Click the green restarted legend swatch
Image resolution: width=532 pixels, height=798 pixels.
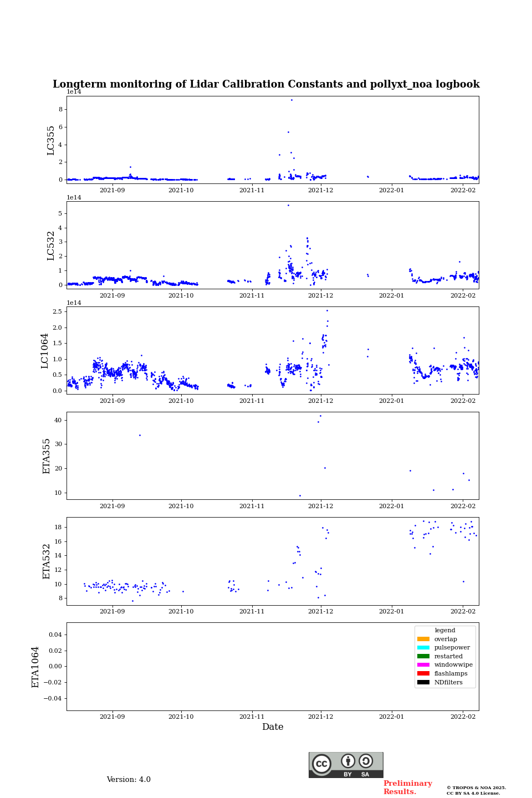pyautogui.click(x=423, y=656)
